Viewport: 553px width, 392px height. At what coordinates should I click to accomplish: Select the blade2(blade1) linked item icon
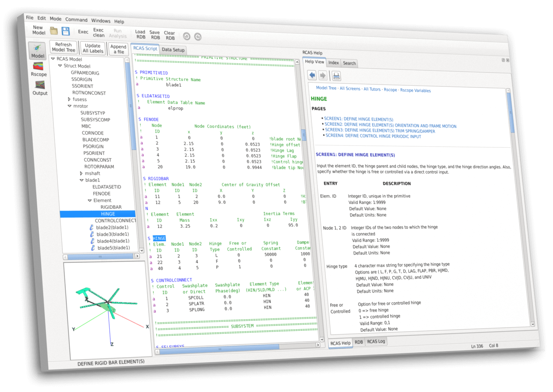[91, 227]
